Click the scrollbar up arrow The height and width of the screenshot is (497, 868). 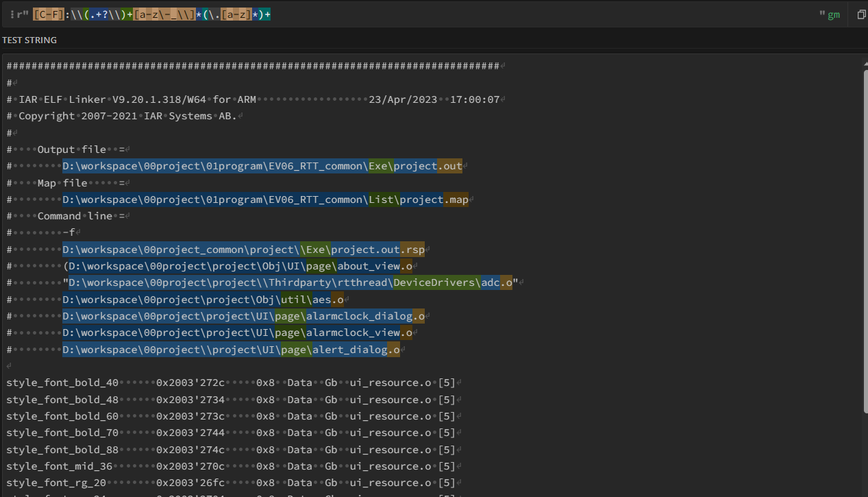(864, 60)
